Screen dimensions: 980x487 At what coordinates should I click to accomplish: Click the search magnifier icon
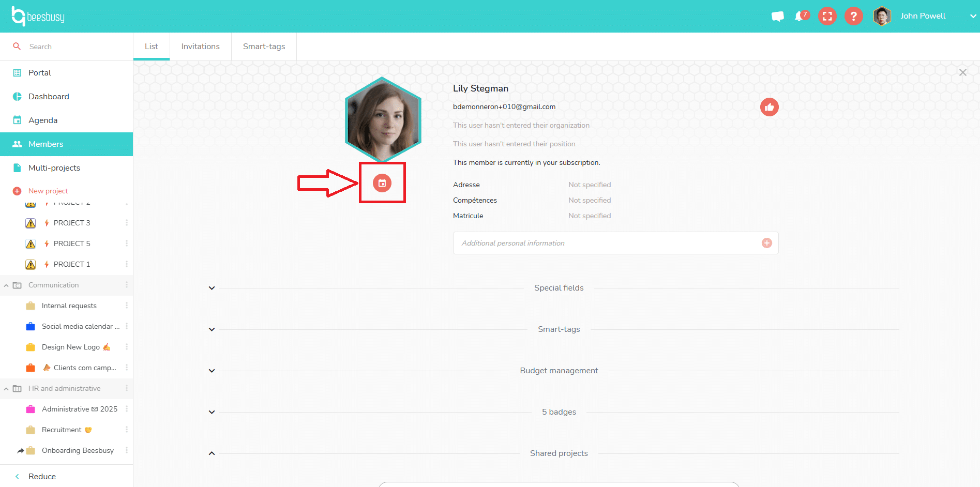pyautogui.click(x=17, y=46)
